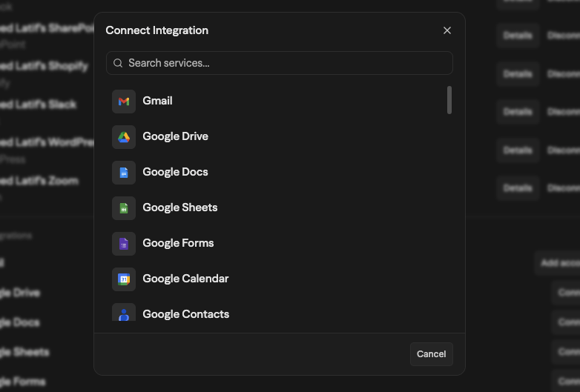This screenshot has height=392, width=580.
Task: Open Details for the Zoom connection behind dialog
Action: point(518,188)
